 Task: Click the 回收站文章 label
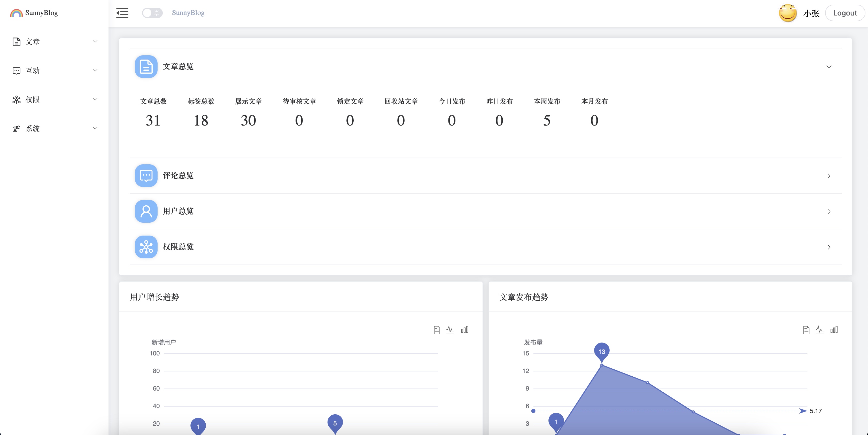(401, 102)
